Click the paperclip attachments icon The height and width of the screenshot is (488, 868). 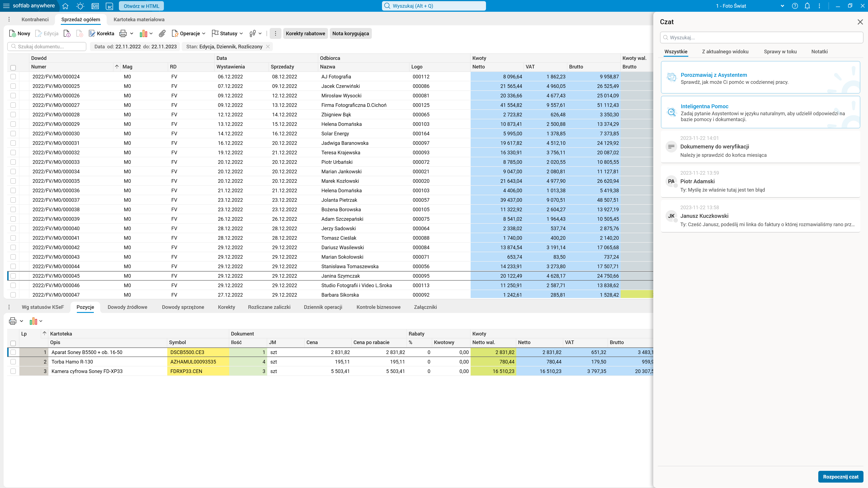pos(162,33)
